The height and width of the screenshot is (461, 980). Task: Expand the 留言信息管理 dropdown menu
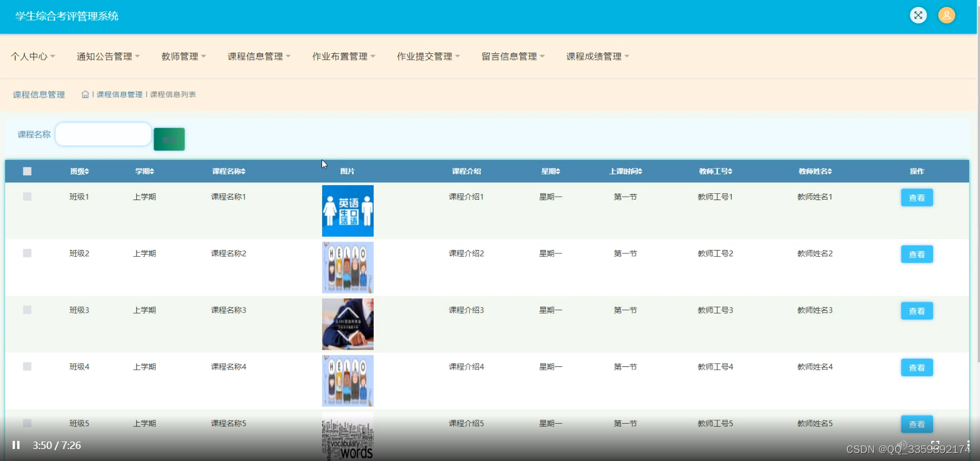[513, 56]
